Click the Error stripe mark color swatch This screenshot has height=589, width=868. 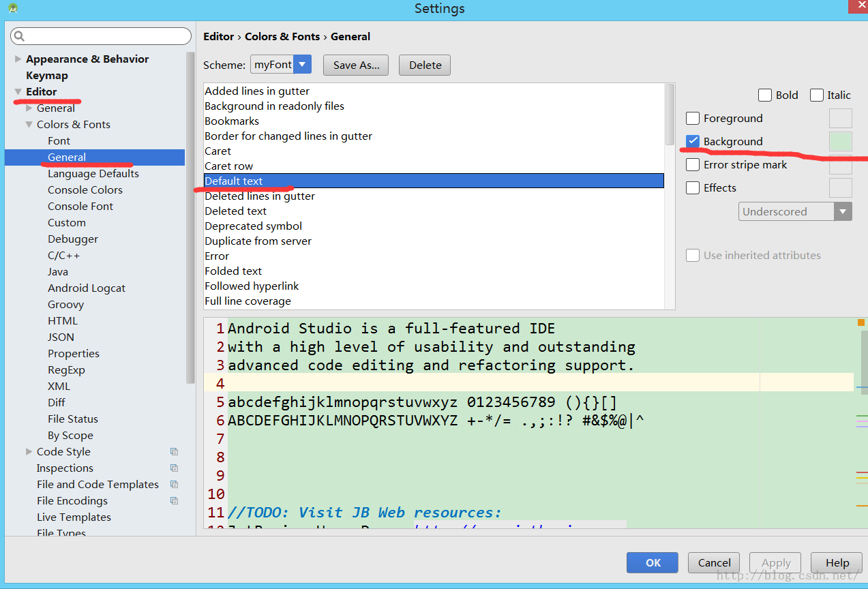click(x=841, y=164)
